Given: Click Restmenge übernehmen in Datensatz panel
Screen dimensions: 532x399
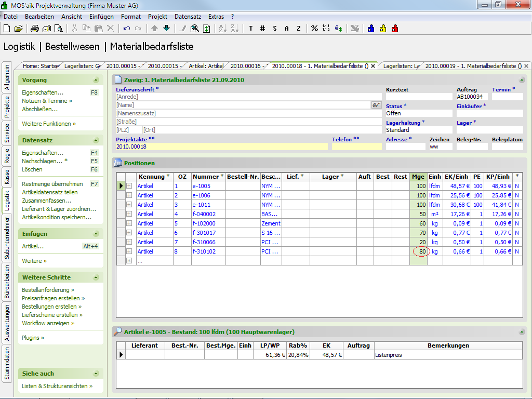Looking at the screenshot, I should pos(52,184).
